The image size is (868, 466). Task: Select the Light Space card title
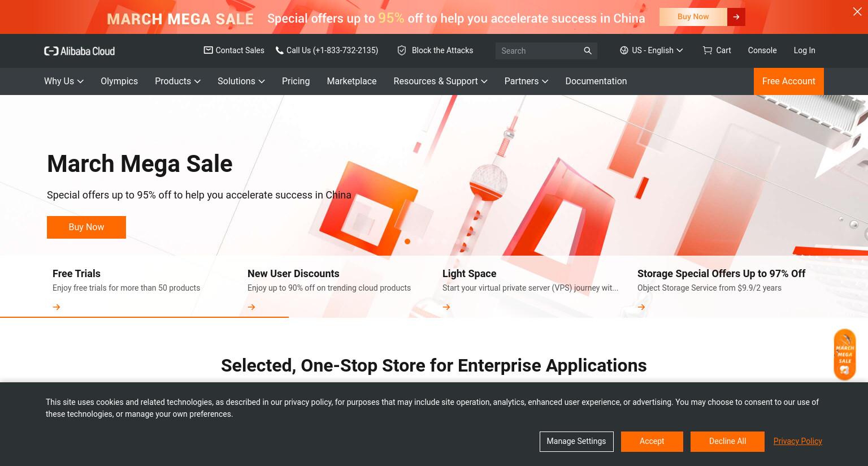pos(469,274)
